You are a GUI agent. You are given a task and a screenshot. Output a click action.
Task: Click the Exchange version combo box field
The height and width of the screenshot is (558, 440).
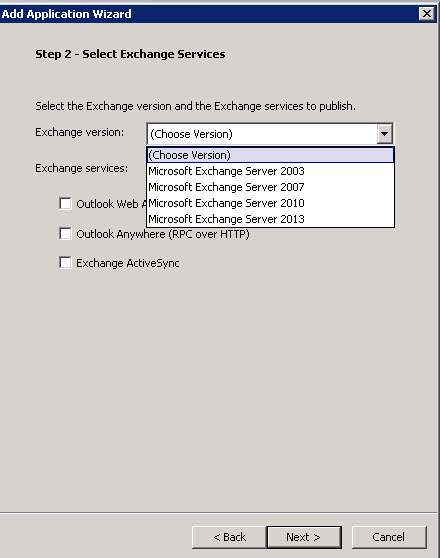[270, 134]
